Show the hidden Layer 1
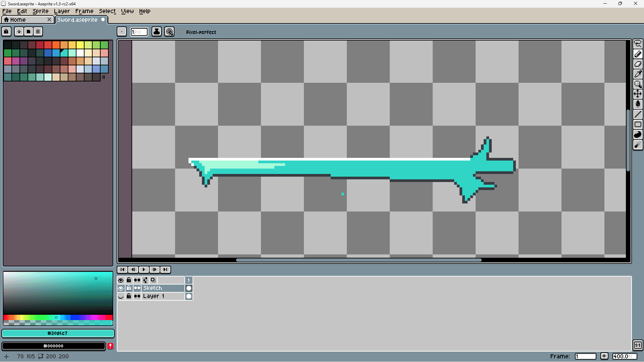The width and height of the screenshot is (644, 362). (x=121, y=296)
